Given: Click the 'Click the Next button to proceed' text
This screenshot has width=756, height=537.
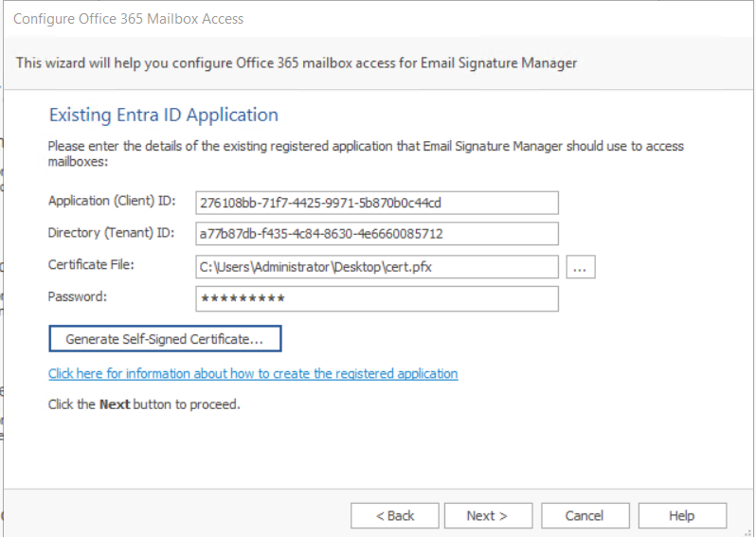Looking at the screenshot, I should pos(144,404).
